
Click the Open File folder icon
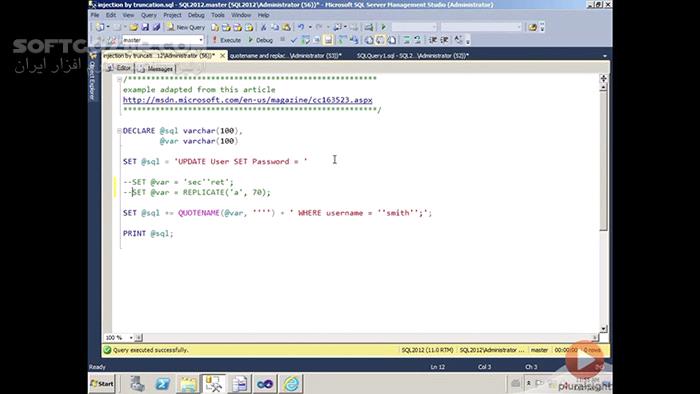point(133,27)
